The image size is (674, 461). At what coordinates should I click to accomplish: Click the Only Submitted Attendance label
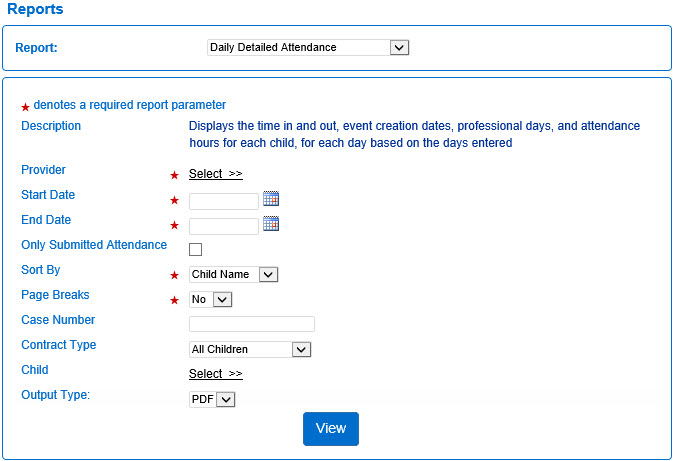click(x=94, y=245)
